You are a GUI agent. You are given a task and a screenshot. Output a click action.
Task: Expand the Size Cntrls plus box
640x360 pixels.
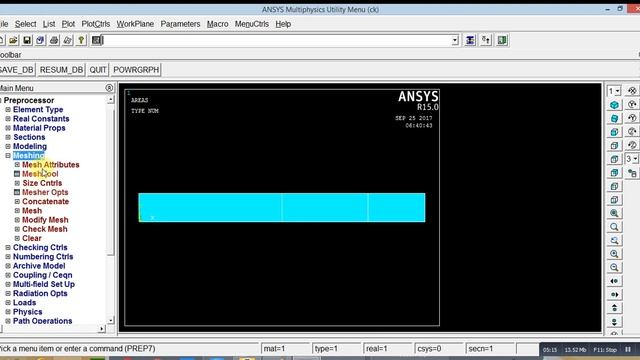[x=17, y=183]
